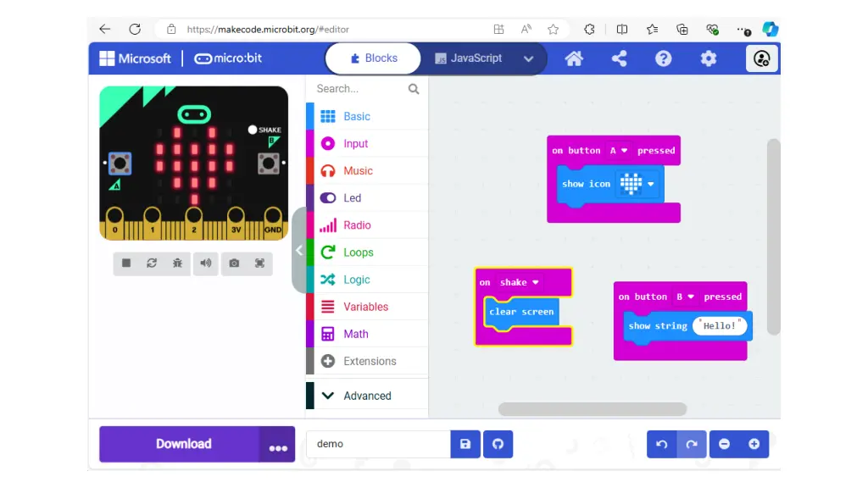Open the browser favorites list
Viewport: 868px width, 488px height.
click(652, 30)
